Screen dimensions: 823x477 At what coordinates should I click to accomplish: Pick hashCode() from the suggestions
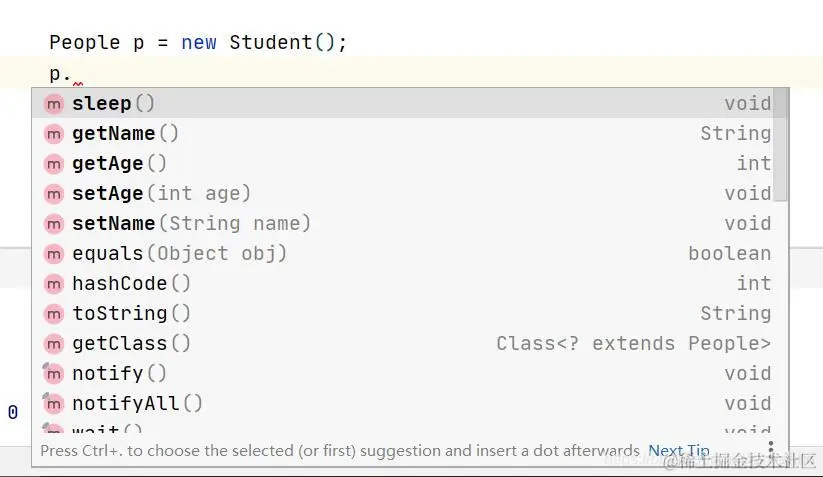[131, 284]
